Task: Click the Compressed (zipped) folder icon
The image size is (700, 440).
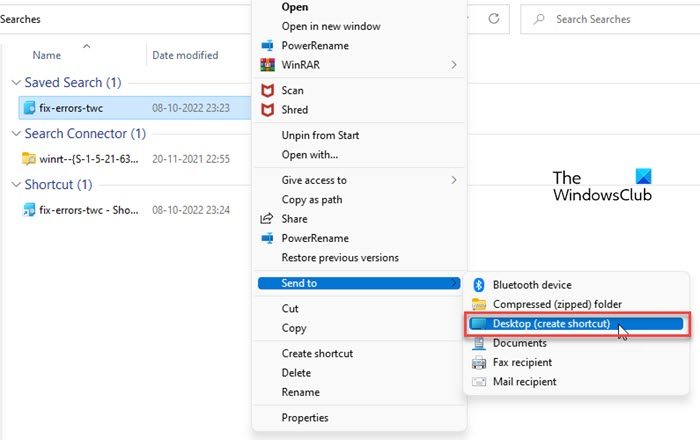Action: click(479, 304)
